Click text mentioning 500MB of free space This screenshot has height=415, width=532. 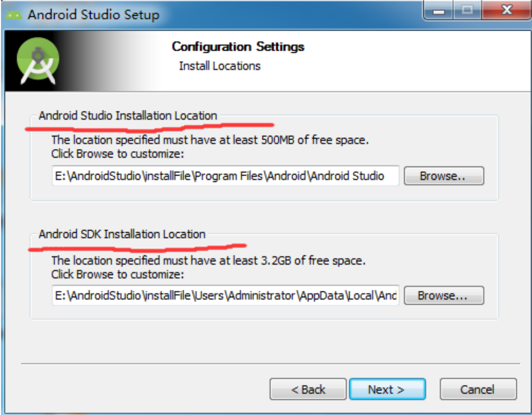tap(210, 140)
